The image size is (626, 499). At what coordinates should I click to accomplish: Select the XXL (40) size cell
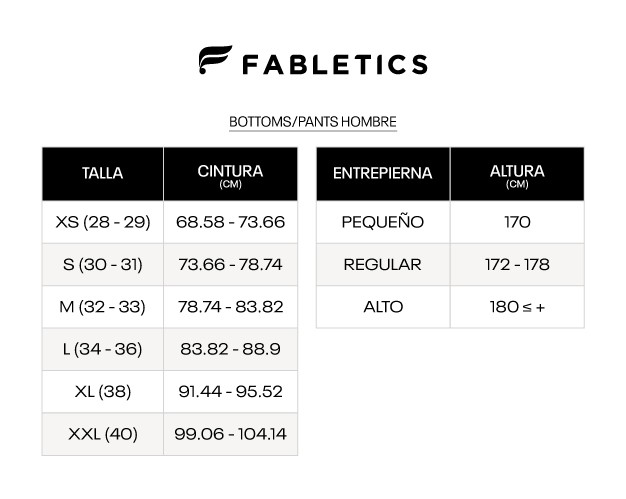click(102, 435)
